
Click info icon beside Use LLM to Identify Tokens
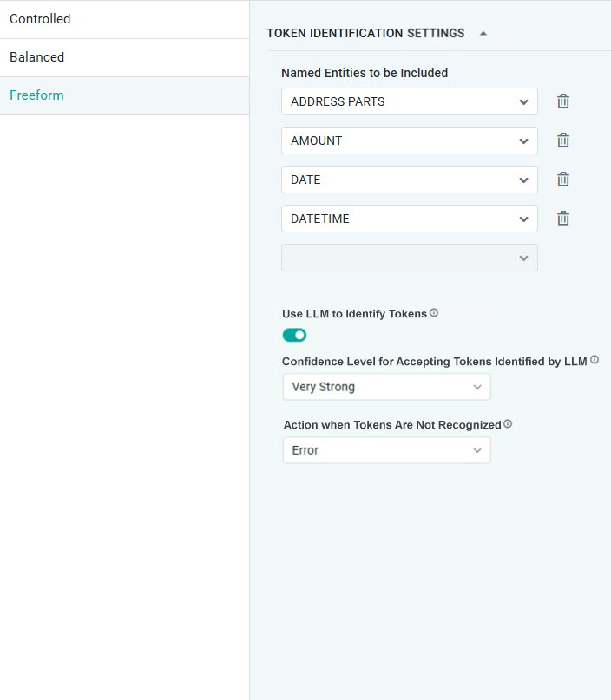click(x=434, y=313)
